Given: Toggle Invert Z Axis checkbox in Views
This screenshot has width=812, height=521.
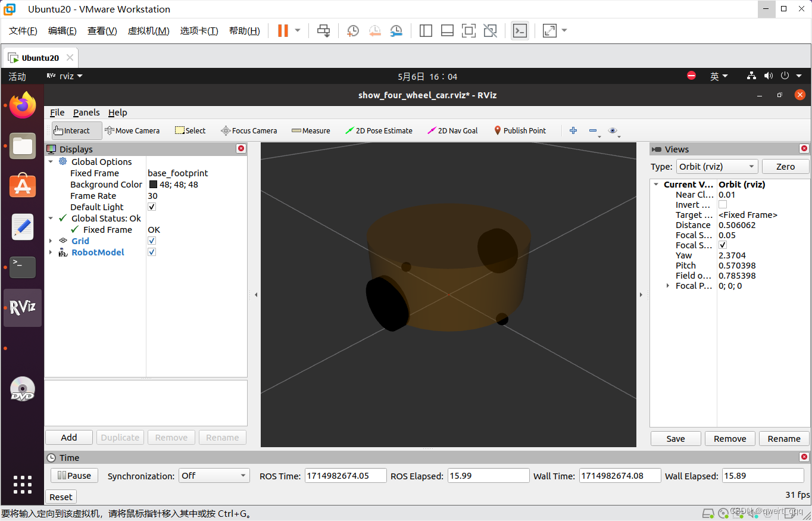Looking at the screenshot, I should 723,205.
